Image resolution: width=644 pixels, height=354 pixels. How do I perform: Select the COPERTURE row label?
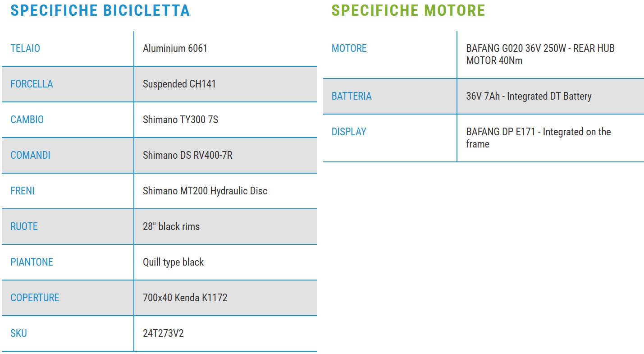35,298
